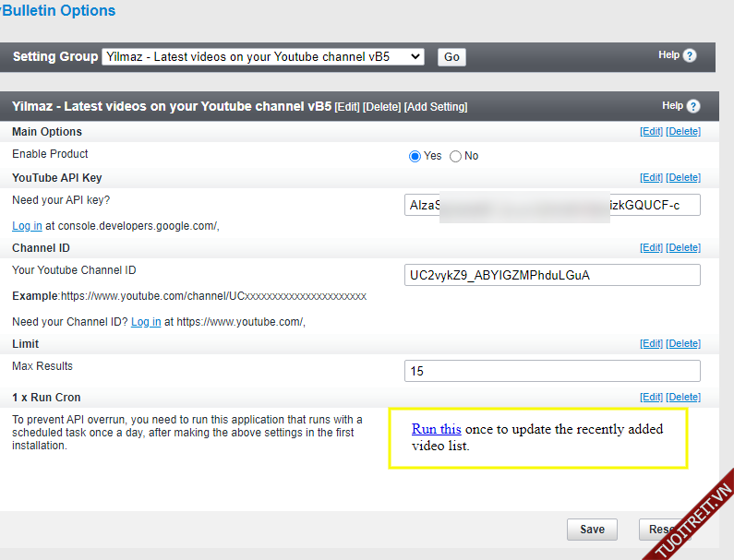Click the Youtube Channel ID input field
Viewport: 734px width, 560px height.
pos(552,275)
